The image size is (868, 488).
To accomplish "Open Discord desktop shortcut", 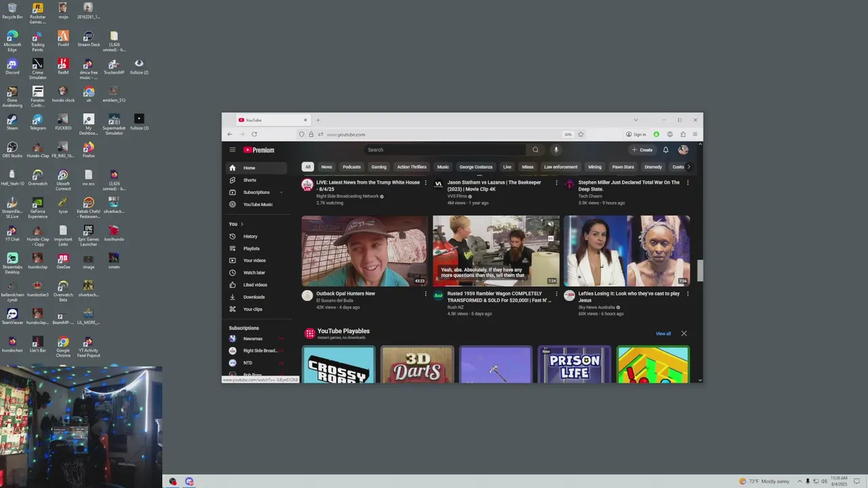I will pos(12,66).
